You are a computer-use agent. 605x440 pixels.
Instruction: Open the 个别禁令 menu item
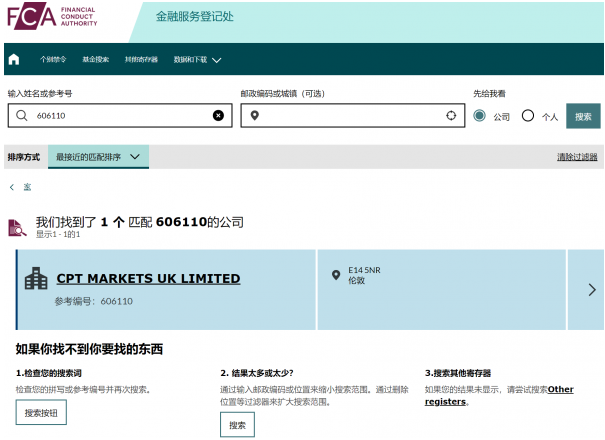pyautogui.click(x=53, y=59)
